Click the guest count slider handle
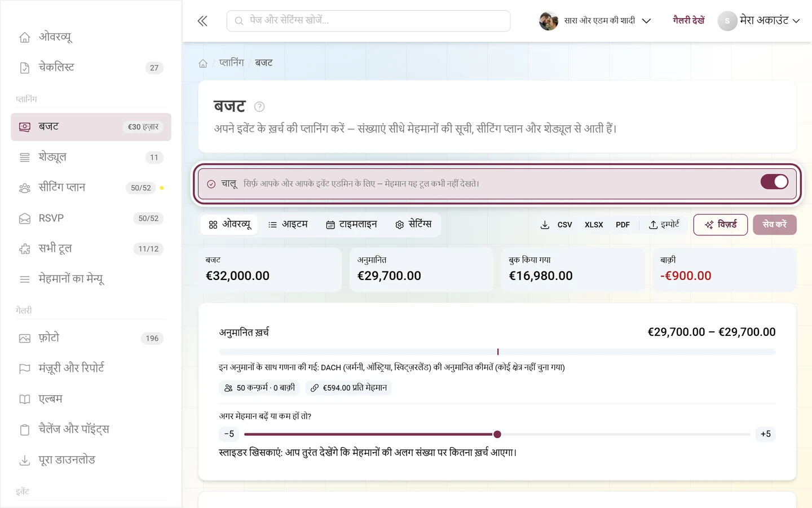The height and width of the screenshot is (508, 812). (497, 434)
